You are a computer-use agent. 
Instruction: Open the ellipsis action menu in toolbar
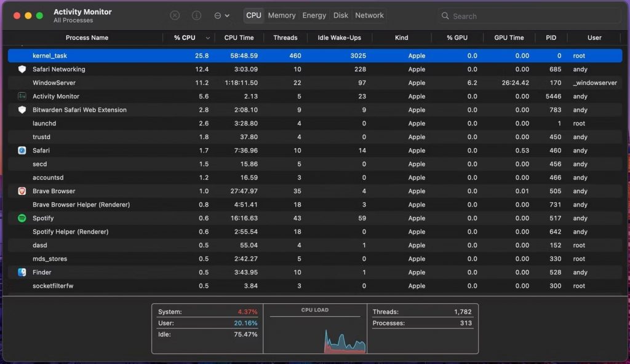(221, 15)
